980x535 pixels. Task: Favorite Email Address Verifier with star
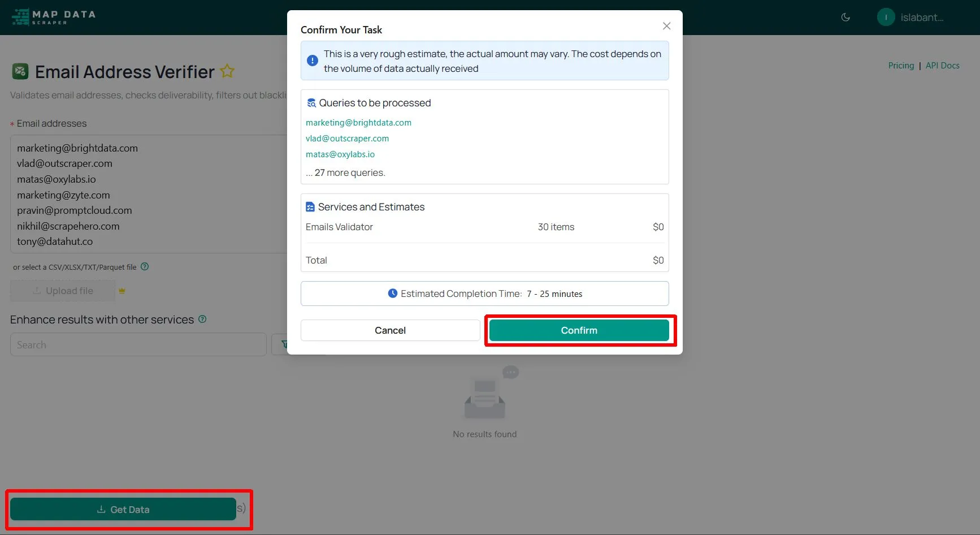[x=227, y=71]
